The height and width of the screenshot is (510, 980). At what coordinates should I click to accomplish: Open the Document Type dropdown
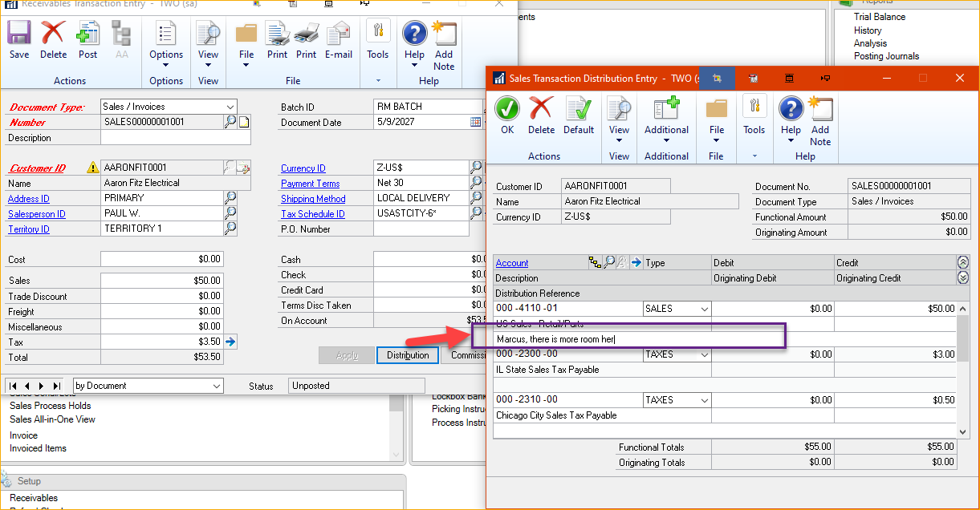click(233, 106)
